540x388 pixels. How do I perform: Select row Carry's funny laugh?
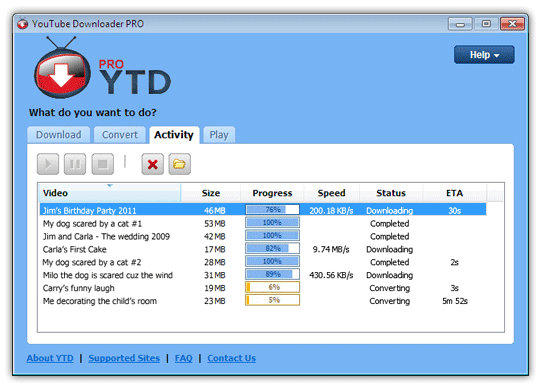click(263, 288)
